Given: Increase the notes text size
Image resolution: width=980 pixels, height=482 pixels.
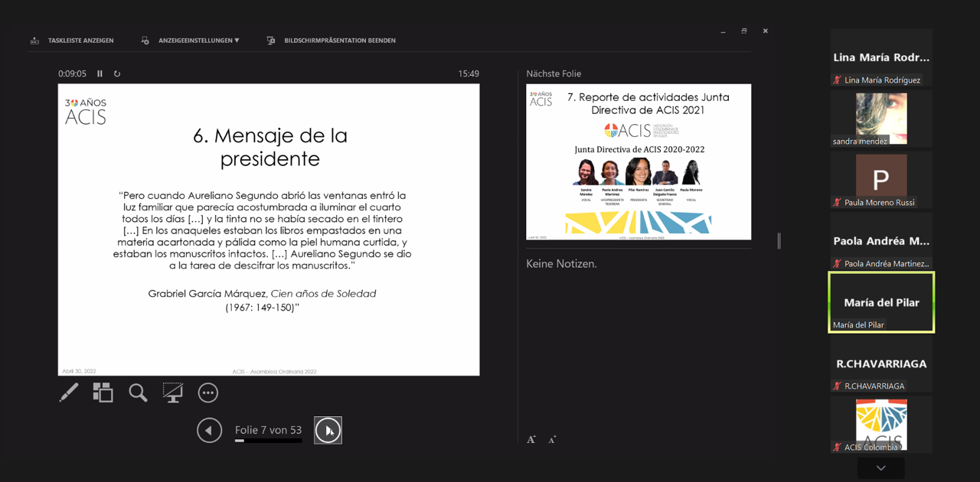Looking at the screenshot, I should (x=531, y=439).
